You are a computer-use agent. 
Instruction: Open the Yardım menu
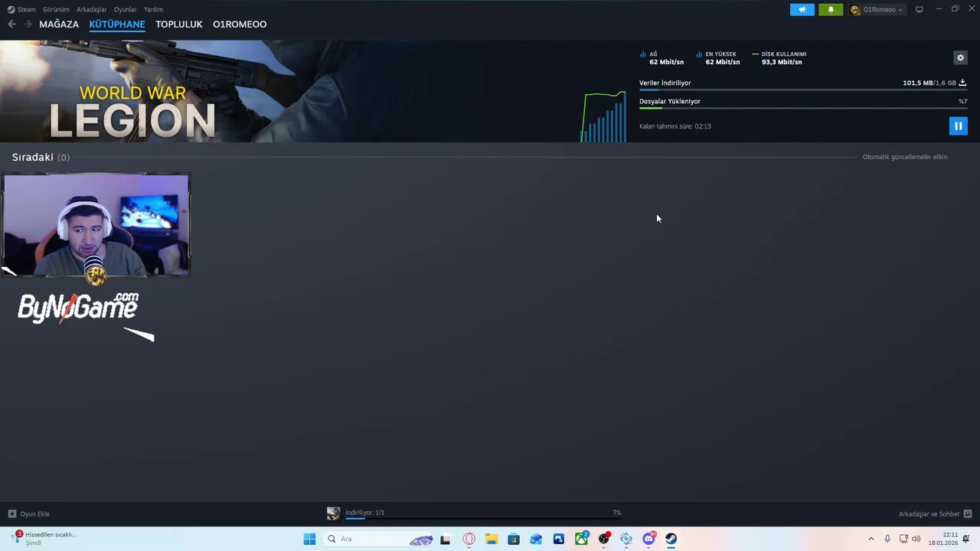(153, 9)
